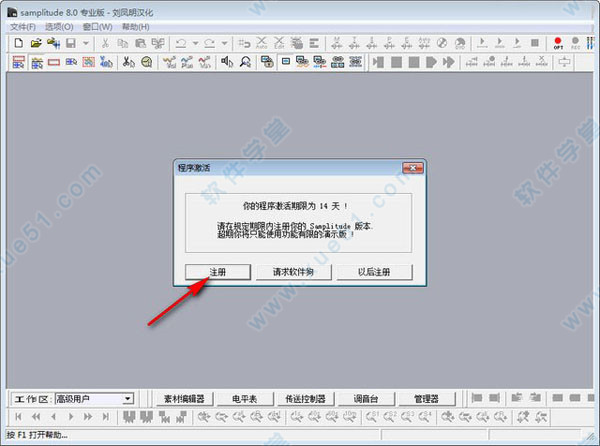Click the first grey square stop transport button
The width and height of the screenshot is (600, 446).
(396, 62)
